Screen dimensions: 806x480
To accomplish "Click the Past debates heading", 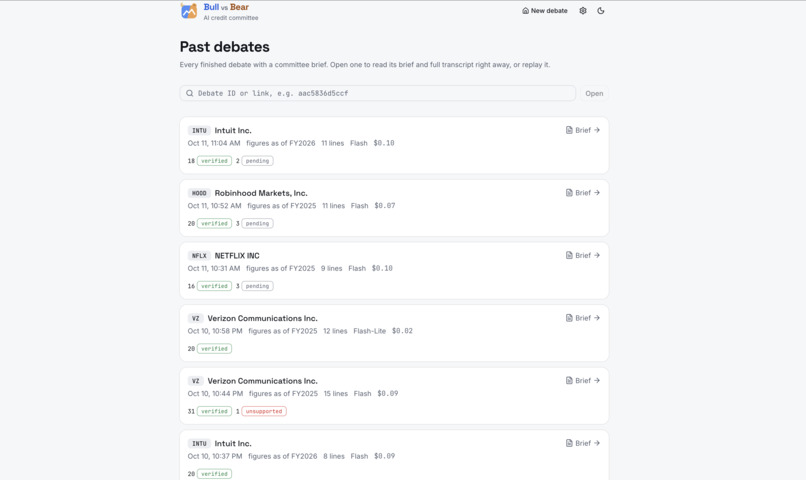I will 225,47.
